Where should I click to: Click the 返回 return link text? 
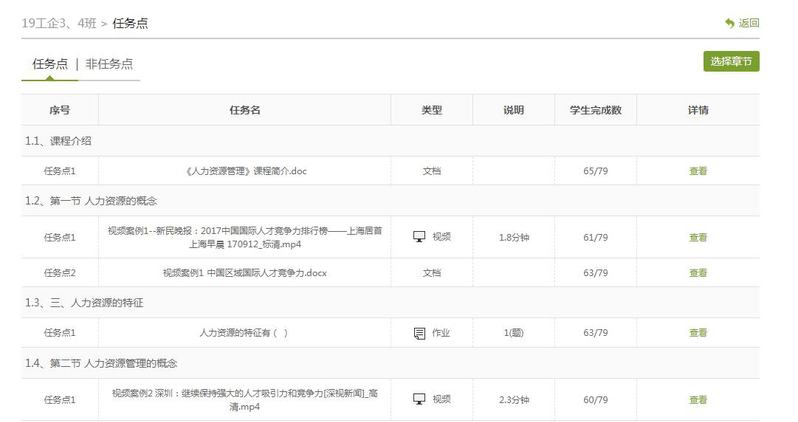(x=748, y=23)
